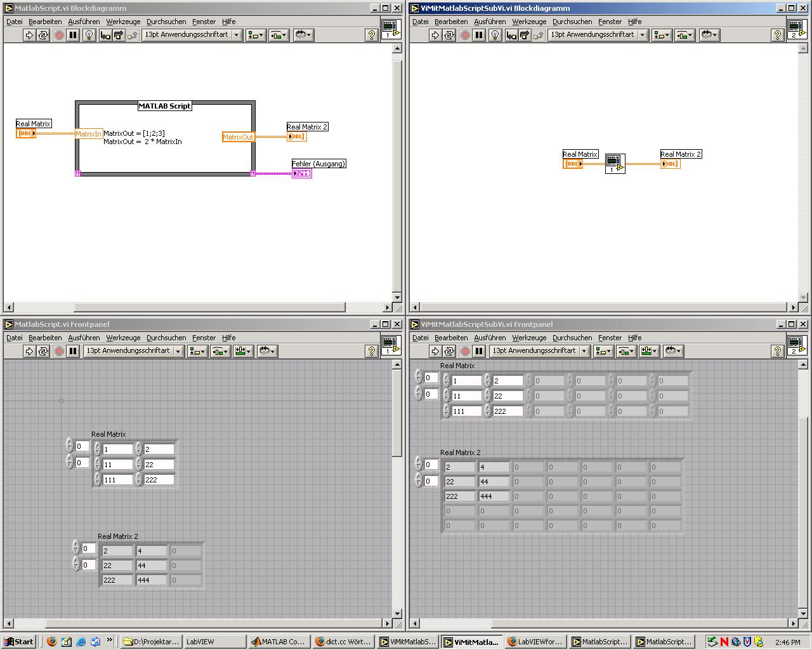Run the ViMitMatlabScriptSubVi.vi front panel
The width and height of the screenshot is (812, 650).
point(435,351)
